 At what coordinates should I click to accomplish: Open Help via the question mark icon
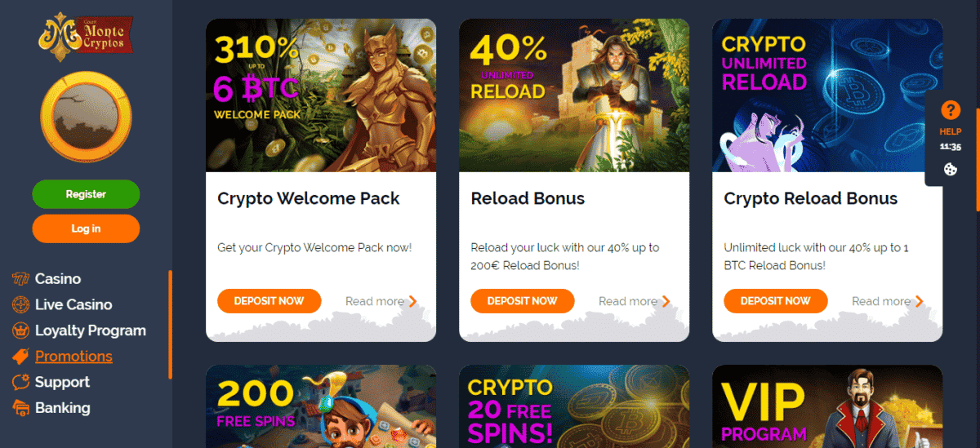coord(951,110)
